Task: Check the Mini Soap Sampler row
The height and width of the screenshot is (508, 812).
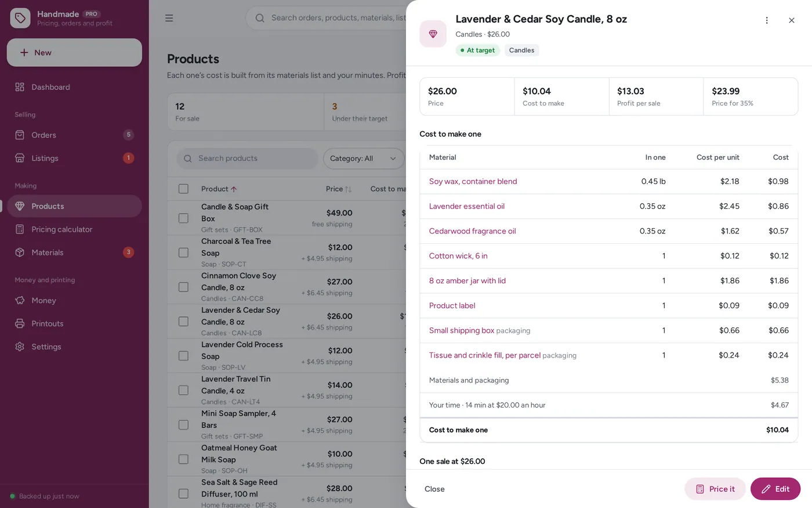Action: 183,425
